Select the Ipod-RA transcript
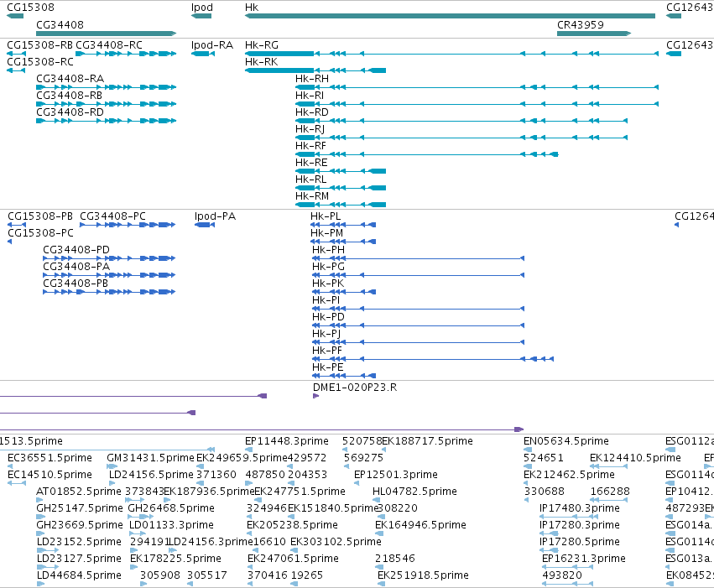Image resolution: width=714 pixels, height=588 pixels. [203, 54]
